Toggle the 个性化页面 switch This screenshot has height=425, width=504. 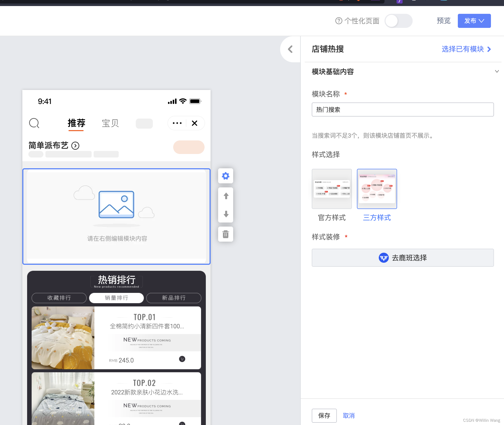tap(398, 21)
